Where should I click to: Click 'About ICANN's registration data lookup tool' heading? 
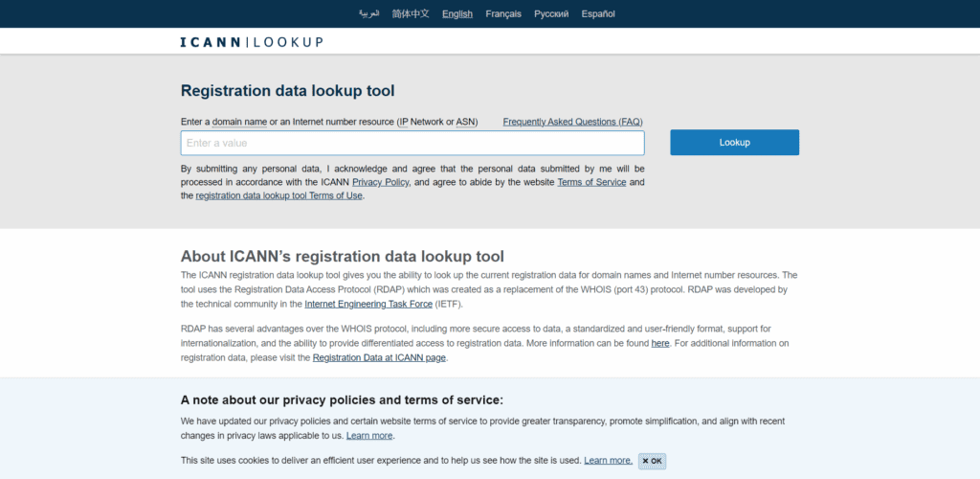pos(342,257)
